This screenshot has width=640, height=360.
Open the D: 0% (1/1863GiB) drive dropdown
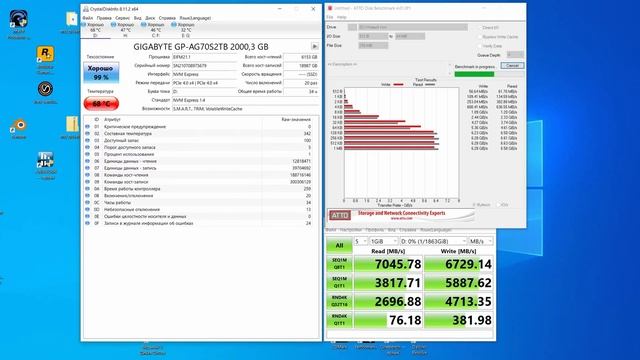(x=433, y=241)
